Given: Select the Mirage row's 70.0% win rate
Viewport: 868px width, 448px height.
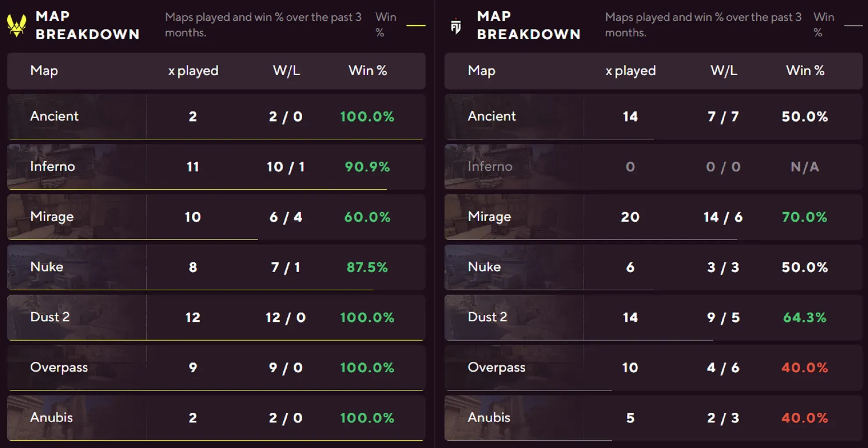Looking at the screenshot, I should (x=804, y=217).
